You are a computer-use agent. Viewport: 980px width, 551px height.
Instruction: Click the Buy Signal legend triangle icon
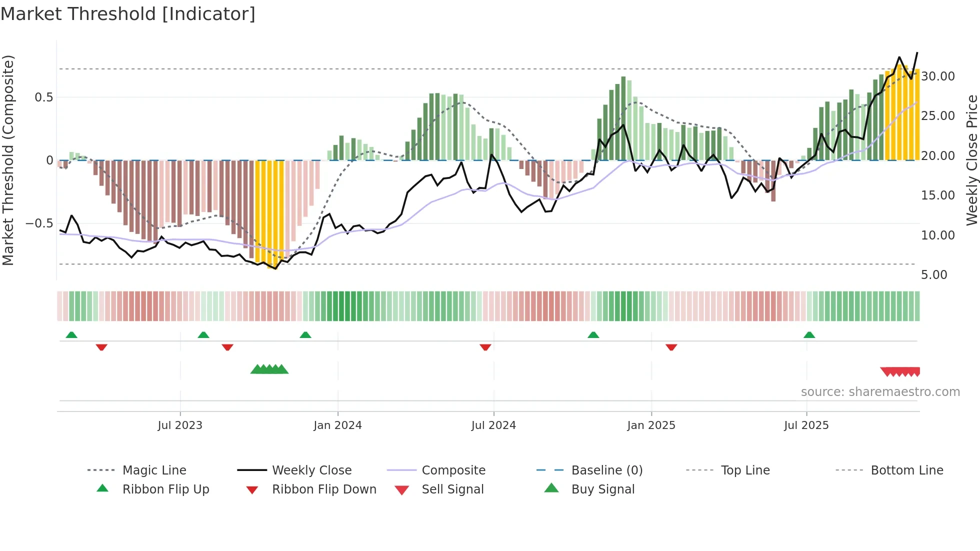coord(551,488)
